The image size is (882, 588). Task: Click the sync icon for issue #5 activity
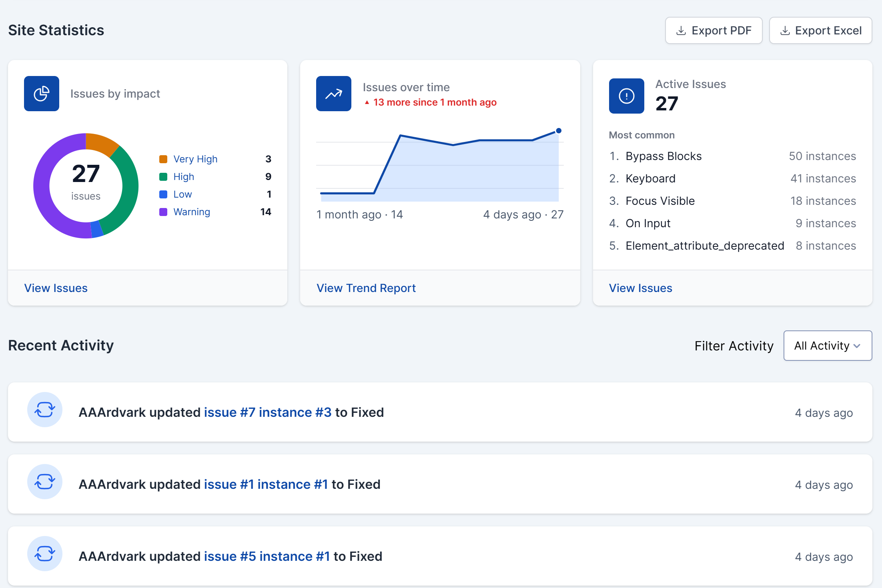pyautogui.click(x=45, y=554)
